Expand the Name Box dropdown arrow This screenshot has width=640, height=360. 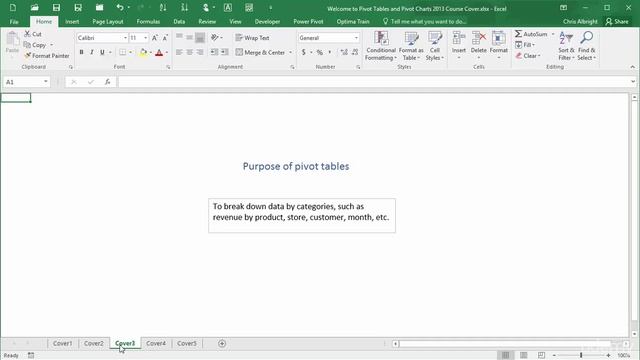(x=46, y=82)
